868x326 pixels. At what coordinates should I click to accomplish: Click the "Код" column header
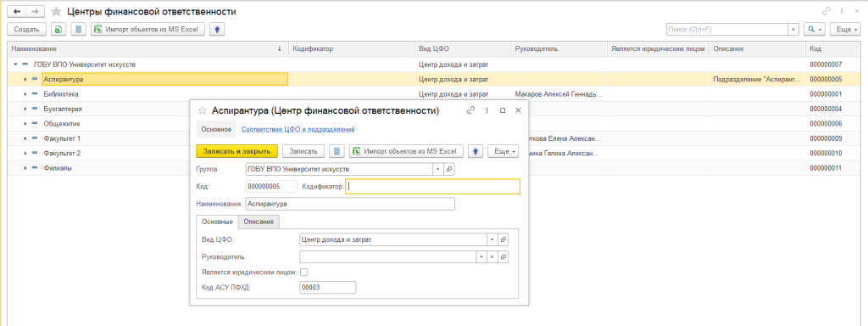pyautogui.click(x=833, y=48)
